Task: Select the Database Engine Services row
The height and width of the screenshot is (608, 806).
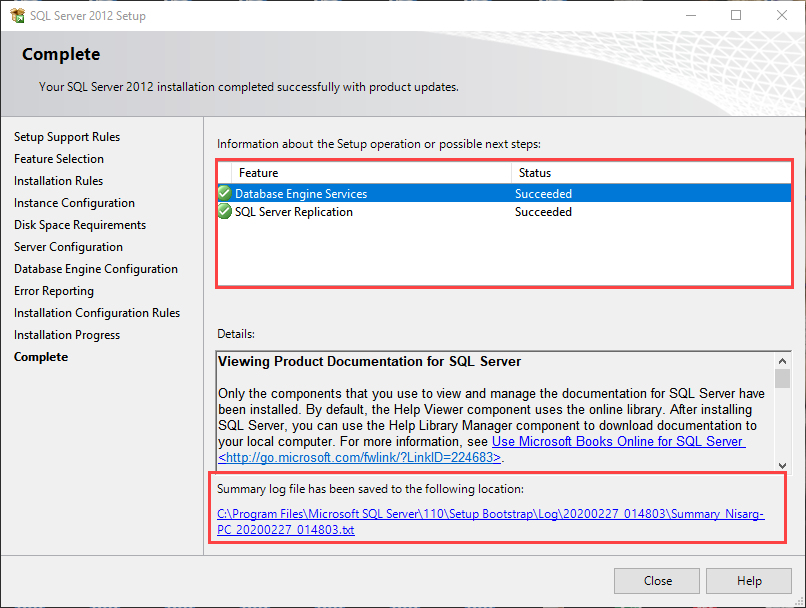Action: pos(504,193)
